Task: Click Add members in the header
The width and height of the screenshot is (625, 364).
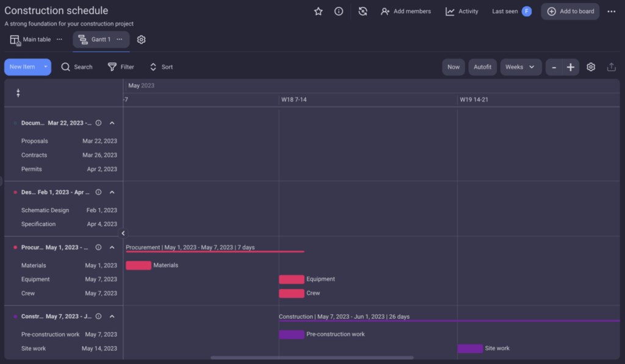Action: coord(406,12)
